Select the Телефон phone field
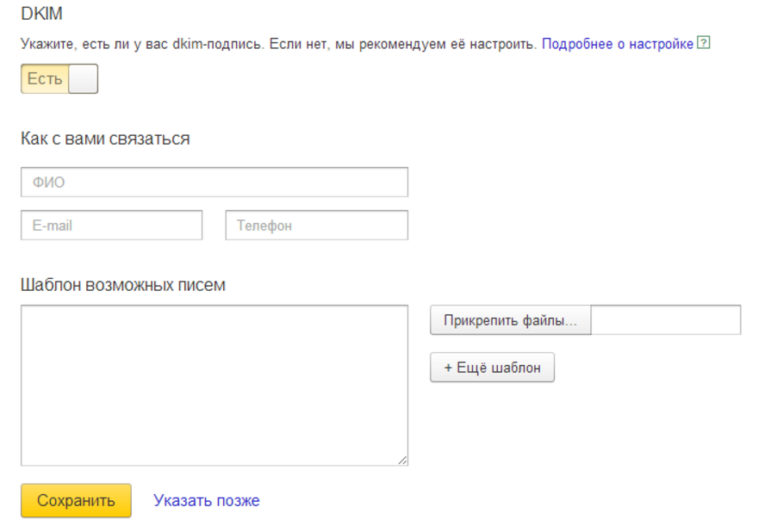The image size is (777, 532). [x=316, y=226]
